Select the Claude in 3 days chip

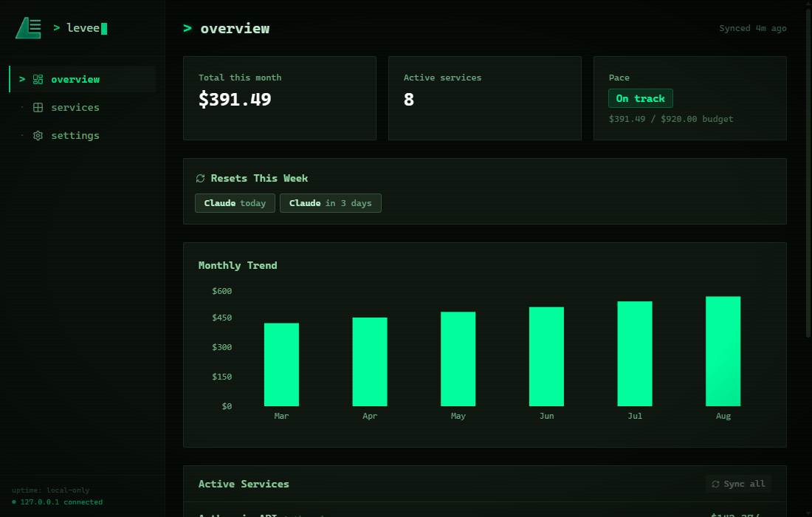[x=331, y=203]
